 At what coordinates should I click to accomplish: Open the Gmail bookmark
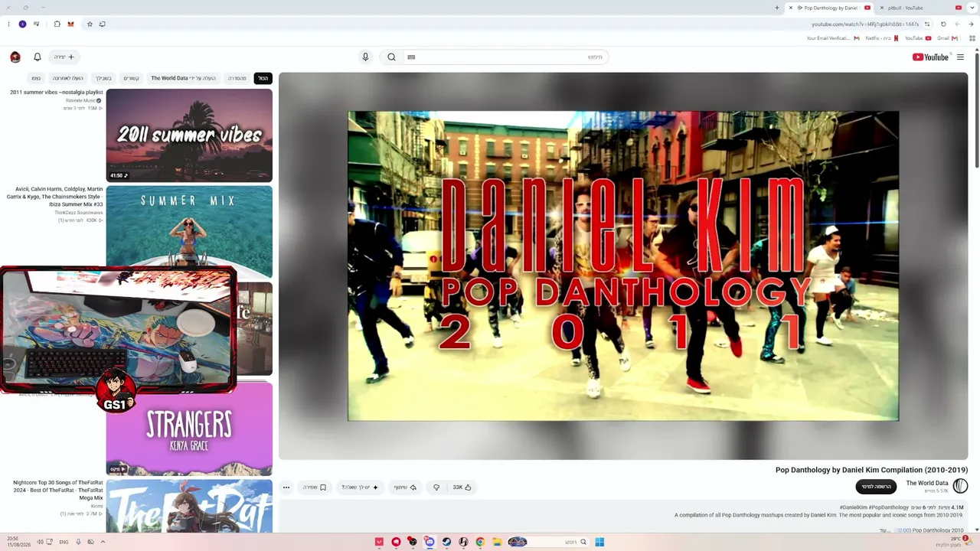(x=947, y=38)
